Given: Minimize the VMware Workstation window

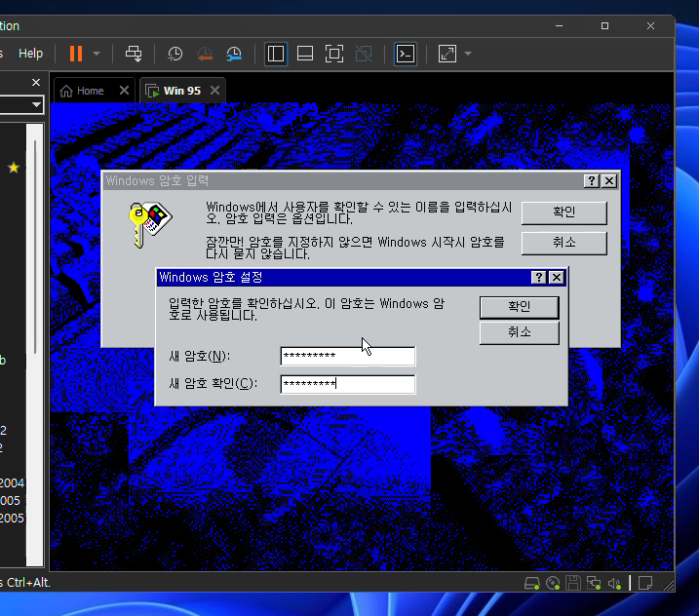Looking at the screenshot, I should pos(559,26).
